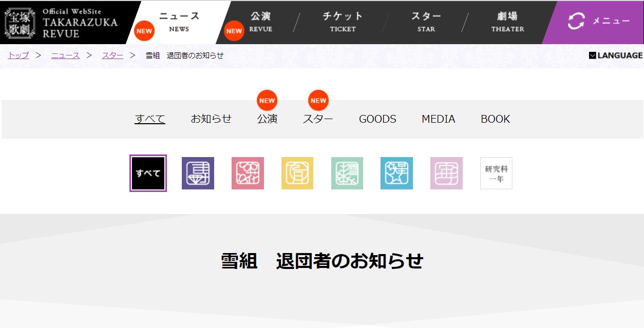Open the スター STAR tab

click(x=426, y=22)
